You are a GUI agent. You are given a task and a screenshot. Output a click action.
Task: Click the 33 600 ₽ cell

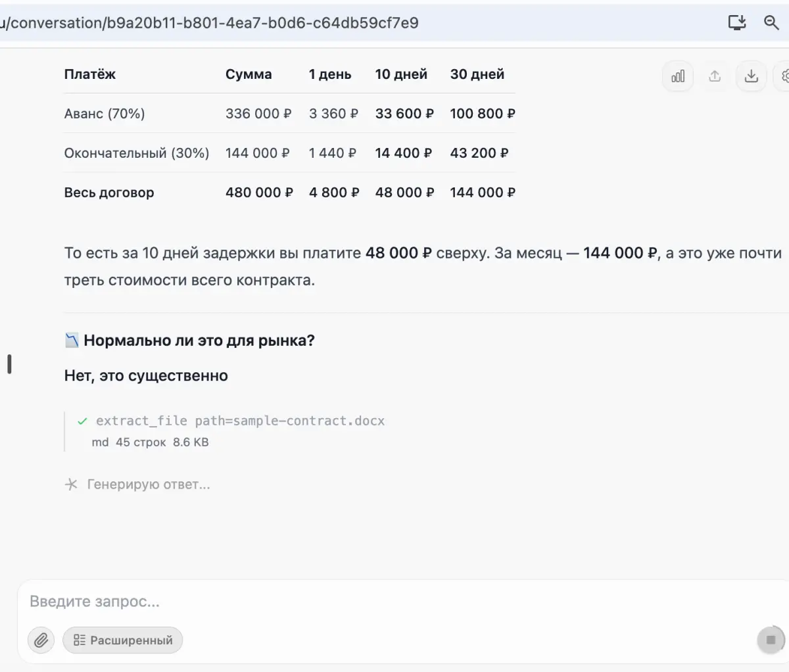(x=404, y=114)
